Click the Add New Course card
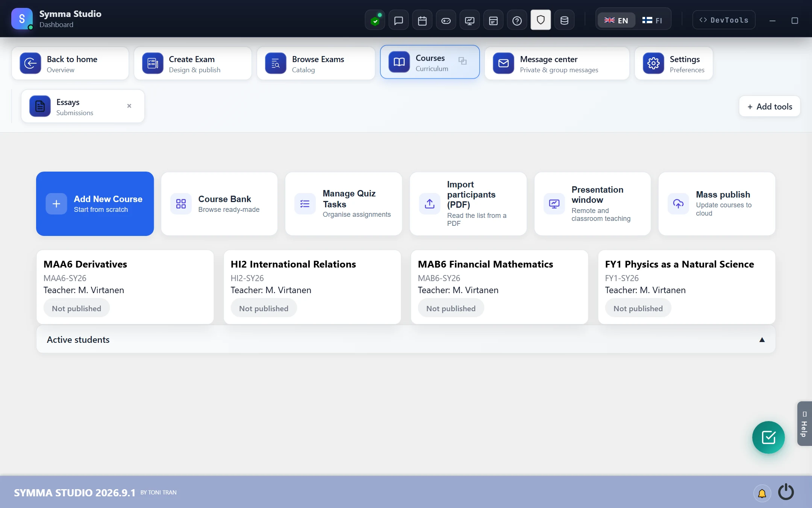Screen dimensions: 812x508 coord(95,204)
